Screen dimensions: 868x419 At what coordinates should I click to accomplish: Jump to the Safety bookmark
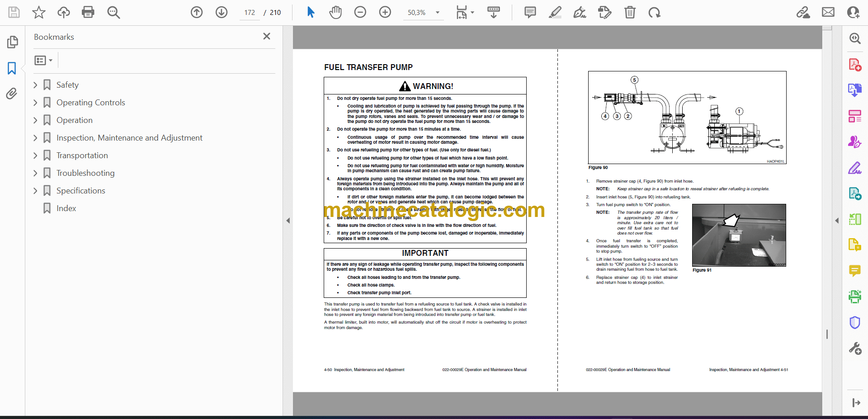pos(67,85)
